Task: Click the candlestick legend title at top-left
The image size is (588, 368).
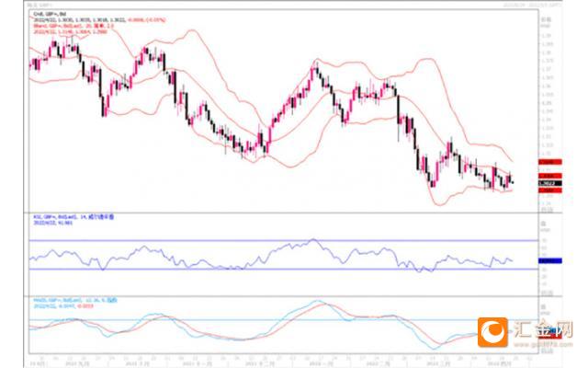Action: (50, 14)
